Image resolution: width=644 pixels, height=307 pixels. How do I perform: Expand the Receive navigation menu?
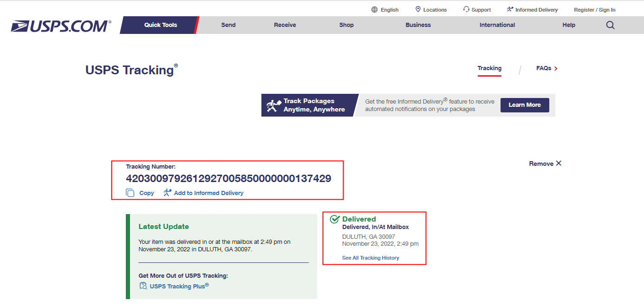click(x=285, y=25)
